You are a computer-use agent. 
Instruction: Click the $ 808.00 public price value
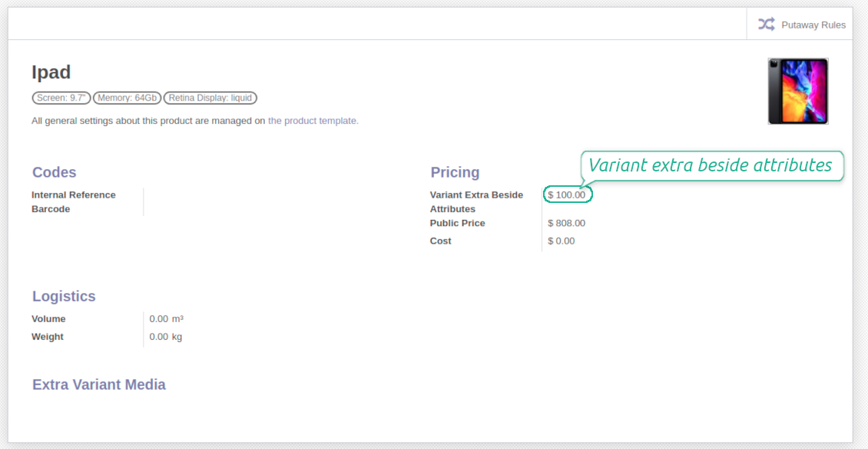566,224
